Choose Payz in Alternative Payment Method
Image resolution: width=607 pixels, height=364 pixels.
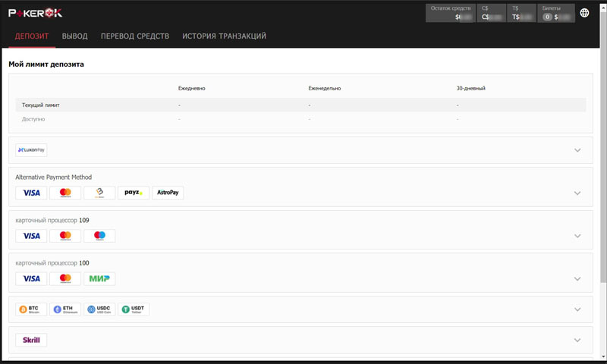pos(134,193)
